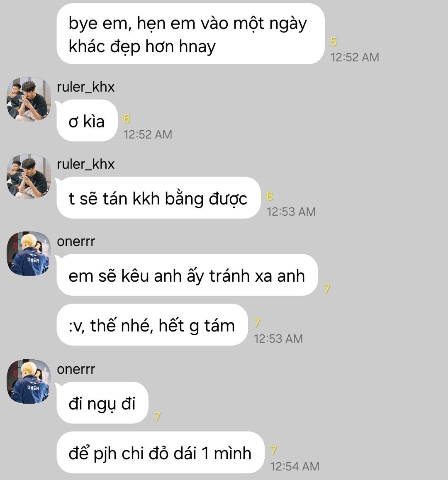Viewport: 448px width, 480px height.
Task: Select the 't sẽ tán kkh bằng được' bubble
Action: coord(158,198)
